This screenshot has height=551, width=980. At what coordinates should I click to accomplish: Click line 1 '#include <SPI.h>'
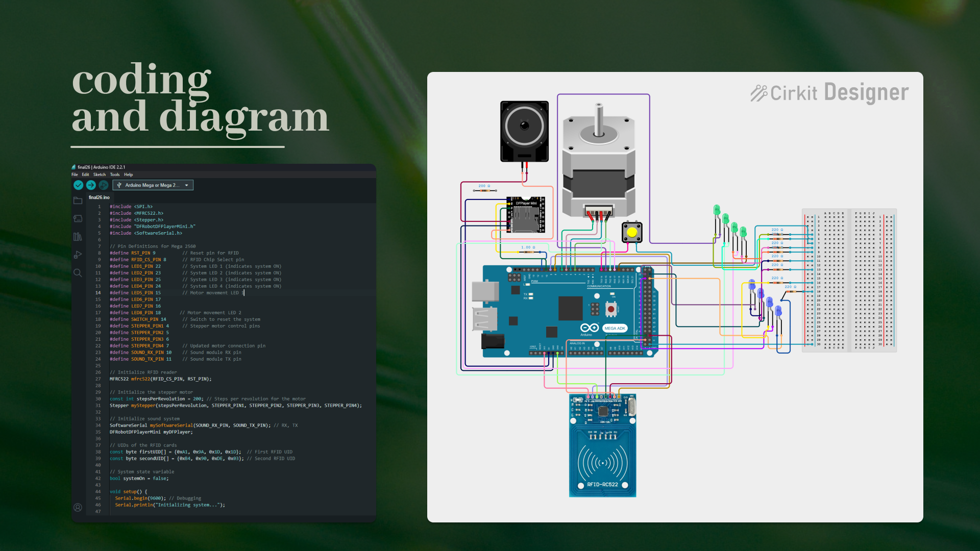click(131, 207)
